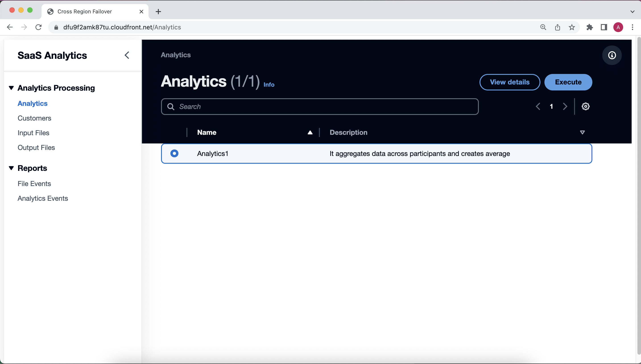641x364 pixels.
Task: Open the Info link beside Analytics heading
Action: click(269, 85)
